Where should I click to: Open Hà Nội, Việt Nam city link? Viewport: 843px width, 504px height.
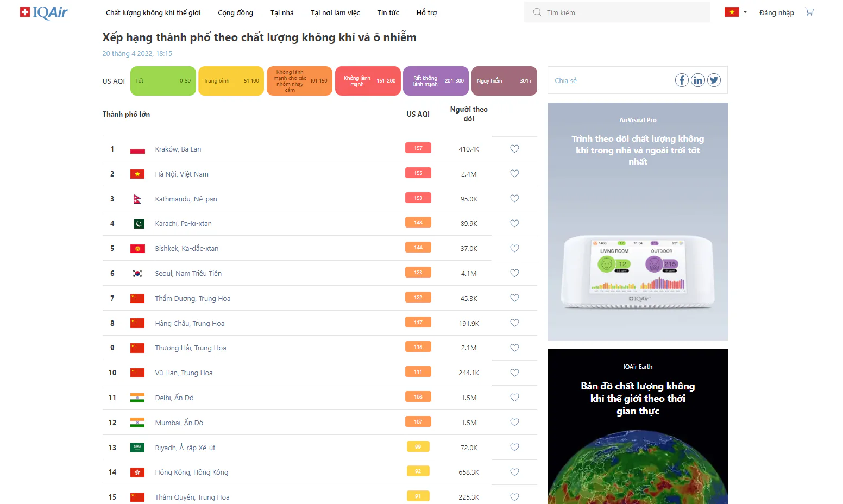click(182, 174)
